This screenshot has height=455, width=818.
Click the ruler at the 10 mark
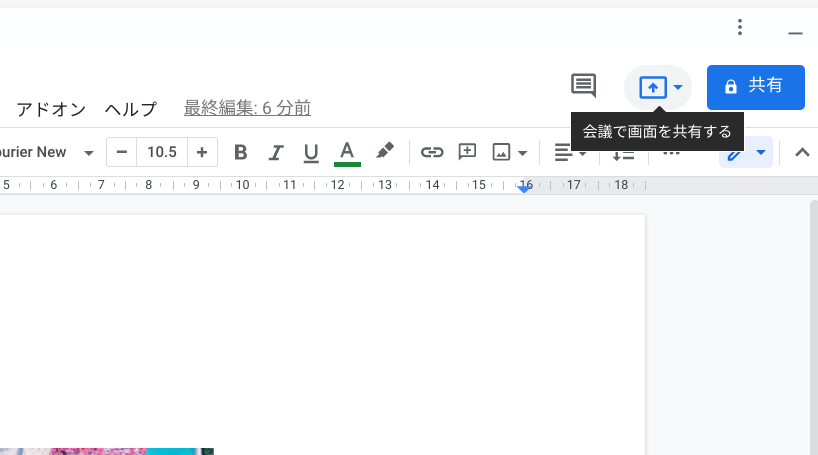[x=243, y=185]
